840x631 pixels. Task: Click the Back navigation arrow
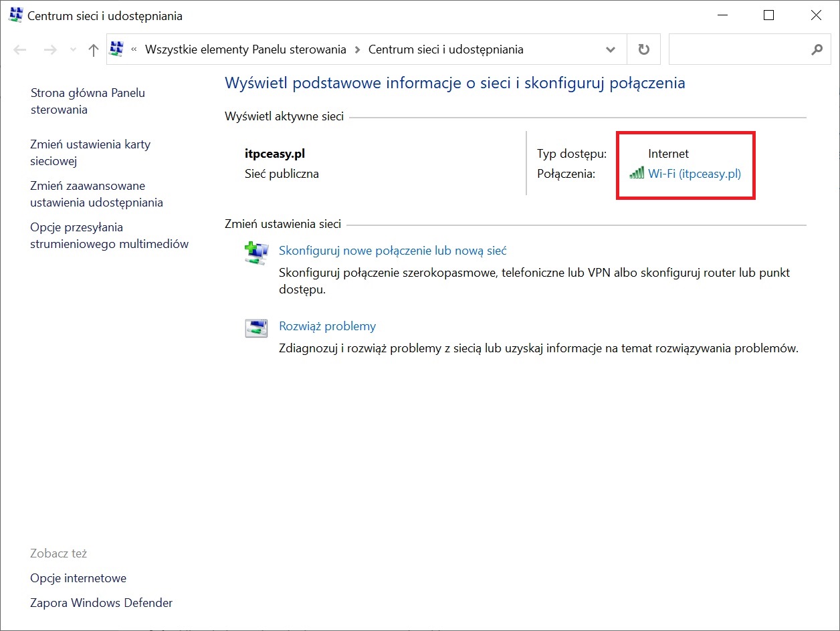pyautogui.click(x=20, y=49)
